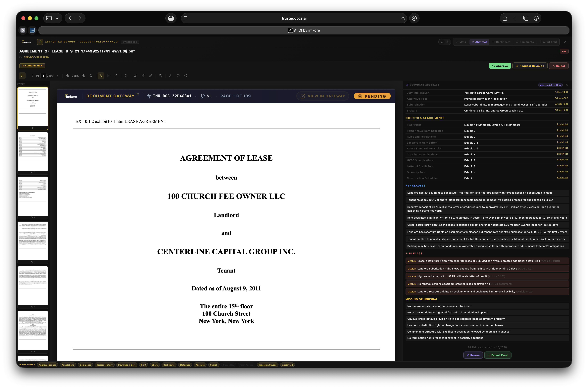
Task: Toggle Ingestion Source chip in warehouse bar
Action: point(267,365)
